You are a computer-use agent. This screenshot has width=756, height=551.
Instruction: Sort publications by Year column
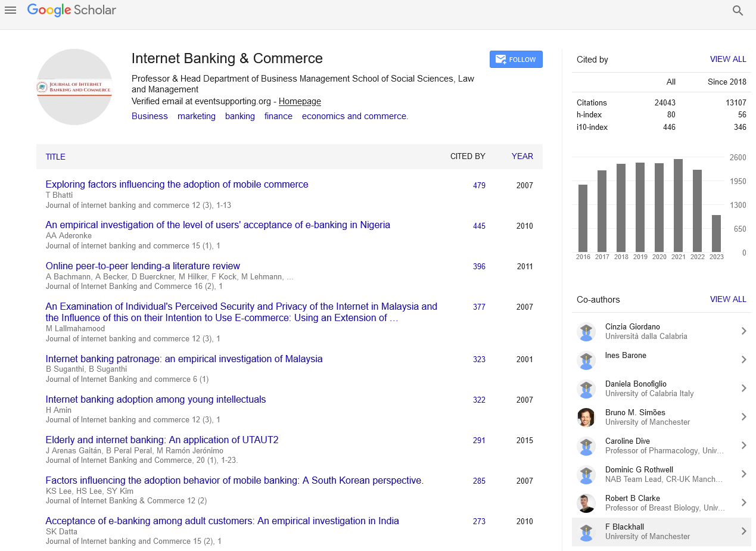[522, 157]
